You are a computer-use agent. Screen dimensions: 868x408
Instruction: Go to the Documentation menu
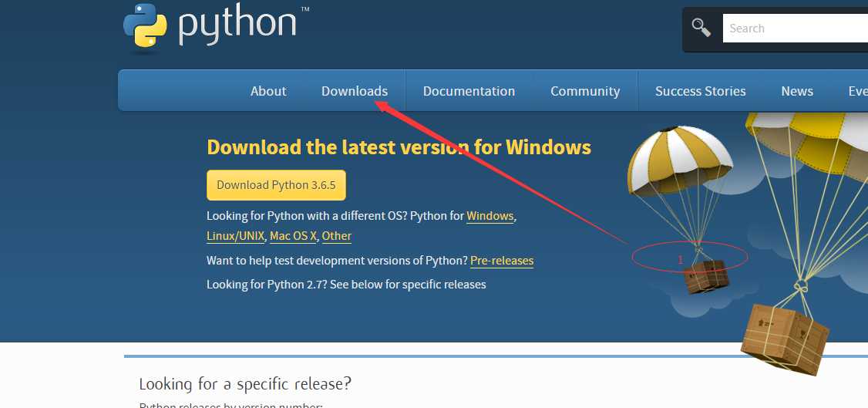click(469, 91)
